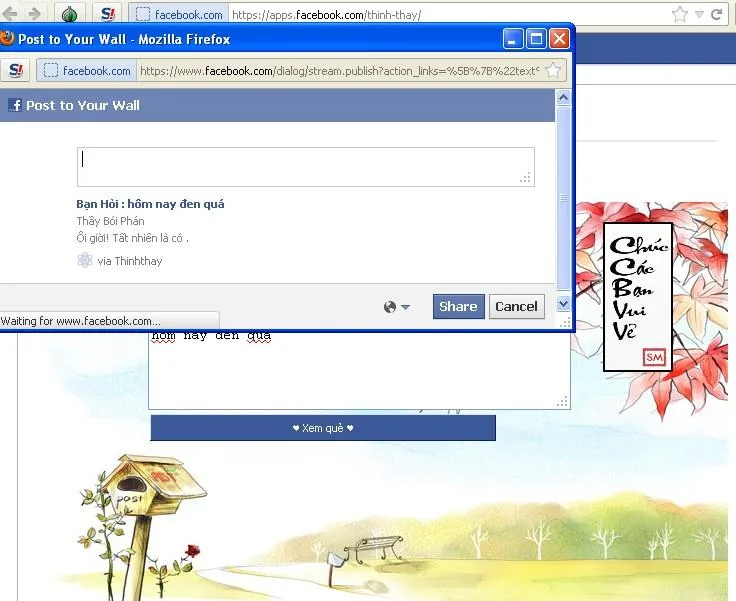Click the Back arrow in main browser
The width and height of the screenshot is (736, 601).
pos(10,14)
